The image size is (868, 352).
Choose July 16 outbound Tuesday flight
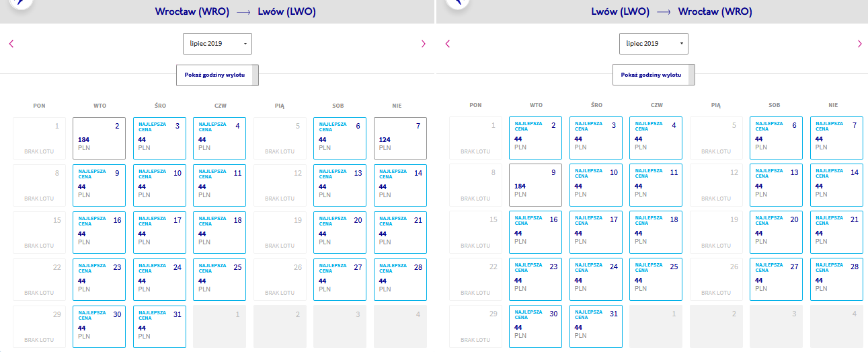[99, 233]
